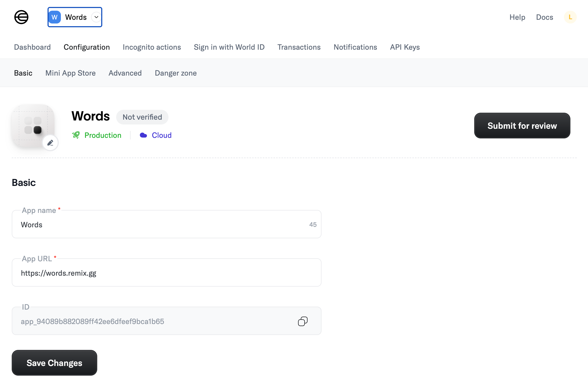Go to the Danger zone tab
This screenshot has width=588, height=390.
[176, 73]
